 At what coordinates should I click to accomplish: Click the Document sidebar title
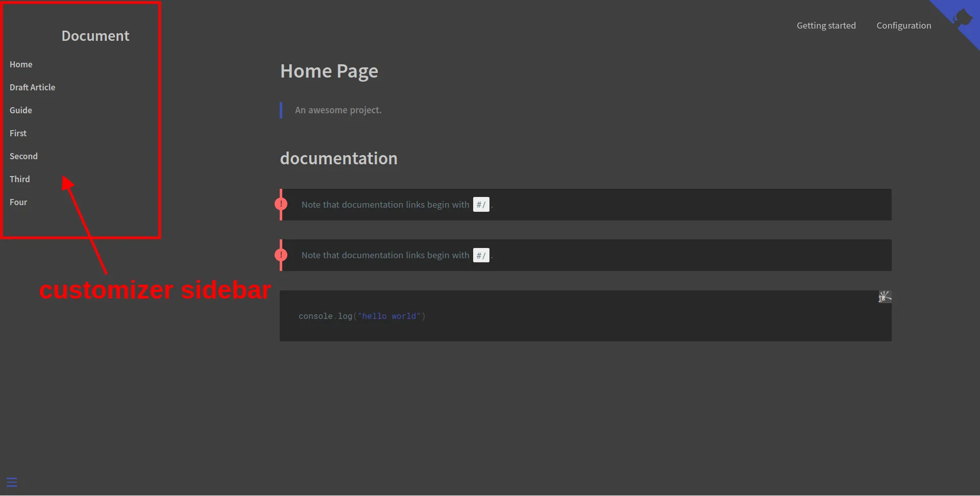95,36
